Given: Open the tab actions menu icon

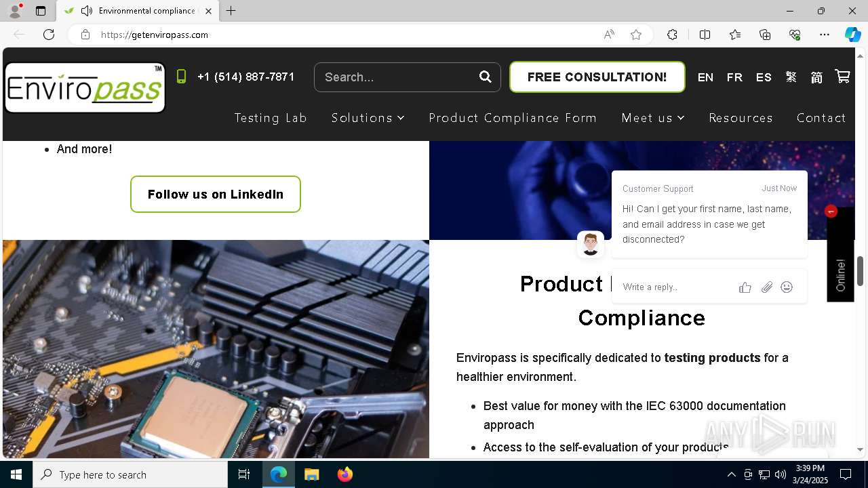Looking at the screenshot, I should (x=41, y=11).
